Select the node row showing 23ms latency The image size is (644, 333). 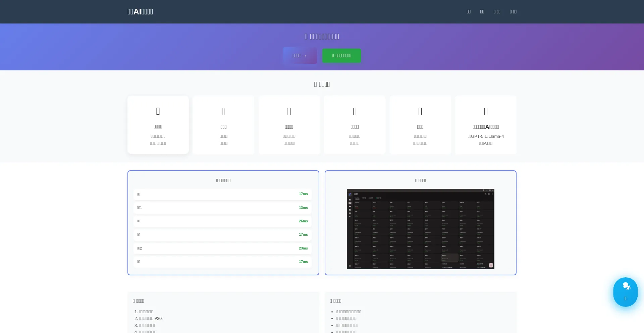(x=222, y=248)
